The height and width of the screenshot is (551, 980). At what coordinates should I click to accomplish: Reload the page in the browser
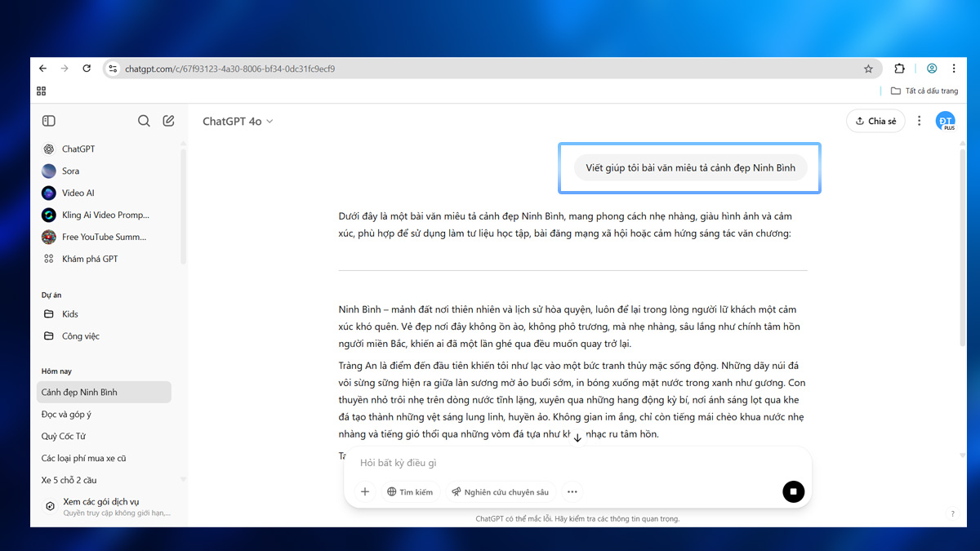point(87,69)
